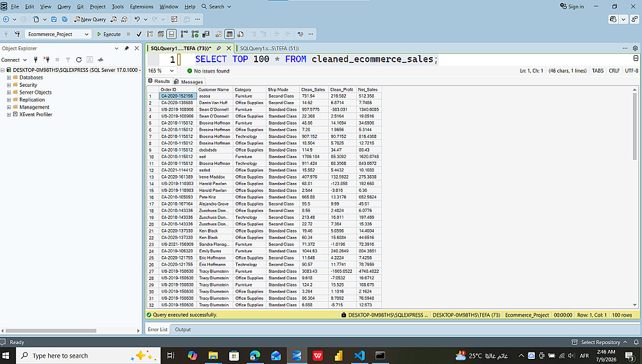Image resolution: width=642 pixels, height=364 pixels.
Task: Click the Undo icon in the toolbar
Action: pos(137,19)
